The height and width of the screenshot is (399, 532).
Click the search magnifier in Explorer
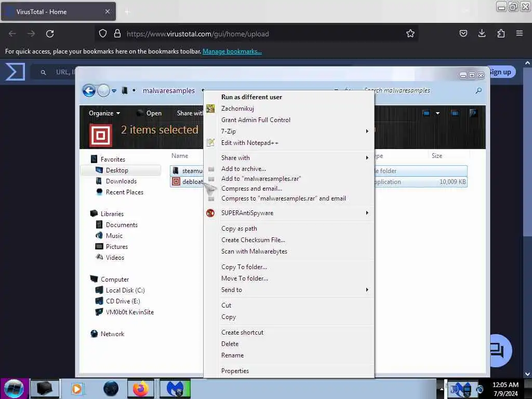[478, 90]
